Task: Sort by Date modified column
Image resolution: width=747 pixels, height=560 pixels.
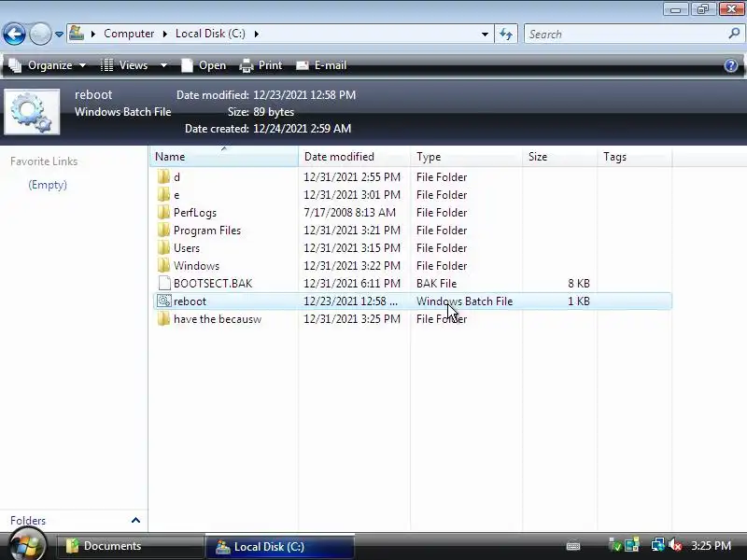Action: coord(354,157)
